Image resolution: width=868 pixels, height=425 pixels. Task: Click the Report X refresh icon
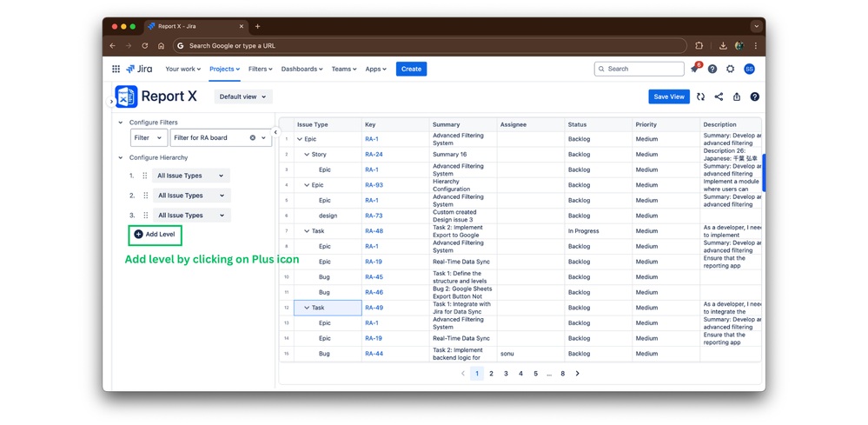click(701, 96)
